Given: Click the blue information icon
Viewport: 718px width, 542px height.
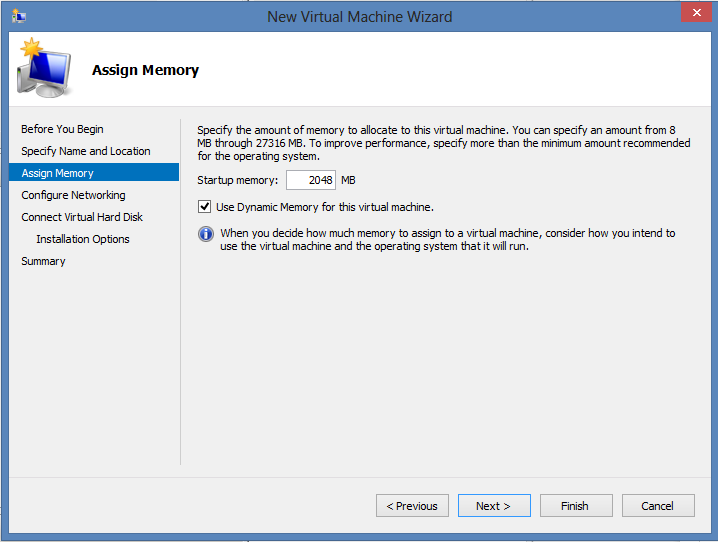Looking at the screenshot, I should [x=206, y=234].
